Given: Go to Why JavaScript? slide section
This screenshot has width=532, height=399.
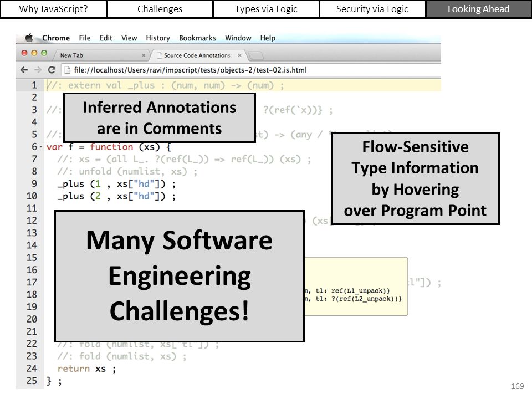Looking at the screenshot, I should [53, 9].
